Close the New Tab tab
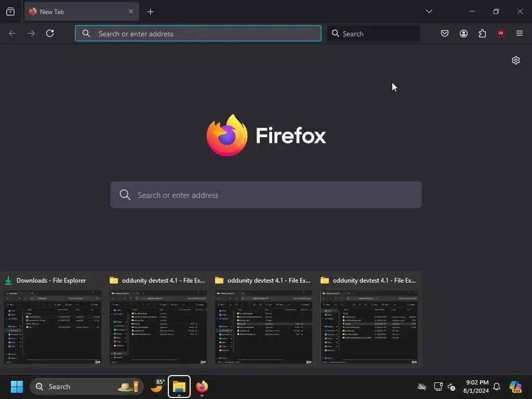 130,11
